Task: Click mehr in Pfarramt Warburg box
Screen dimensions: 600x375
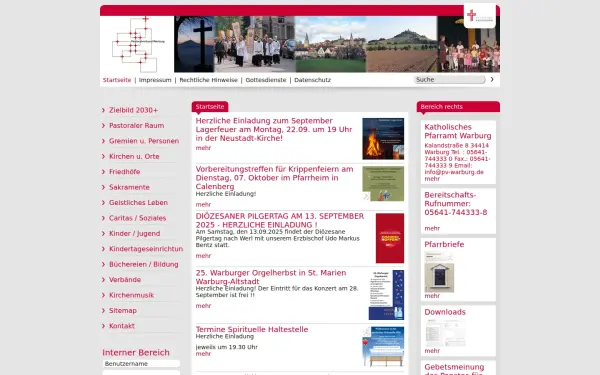Action: point(432,179)
